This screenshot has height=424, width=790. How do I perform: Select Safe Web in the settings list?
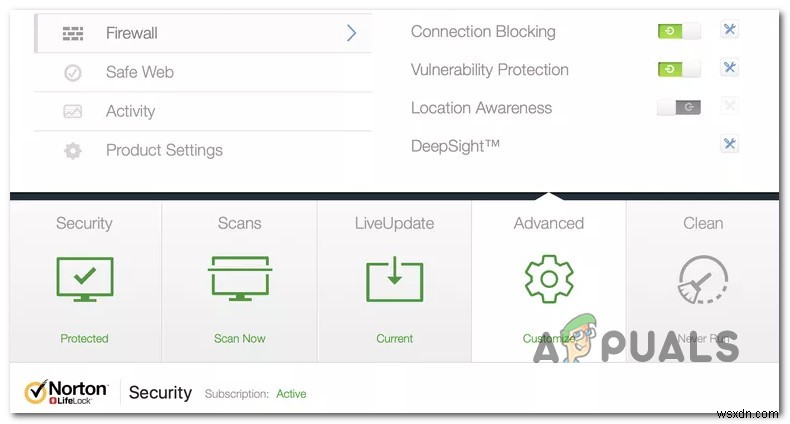139,72
